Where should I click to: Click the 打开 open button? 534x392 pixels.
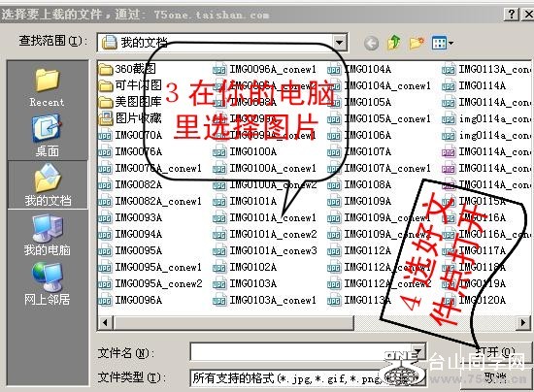tap(495, 352)
